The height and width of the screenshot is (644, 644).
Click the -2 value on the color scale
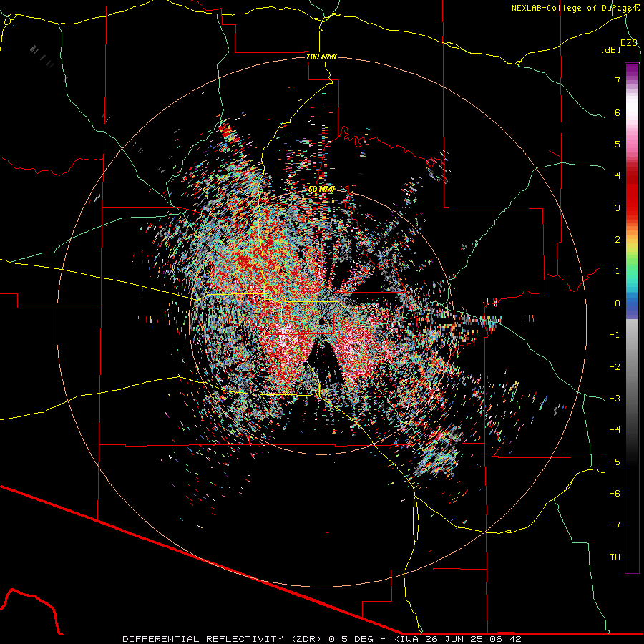[615, 366]
